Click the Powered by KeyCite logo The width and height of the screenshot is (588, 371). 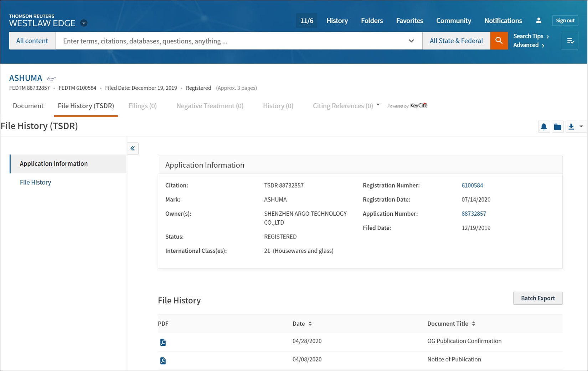point(407,106)
